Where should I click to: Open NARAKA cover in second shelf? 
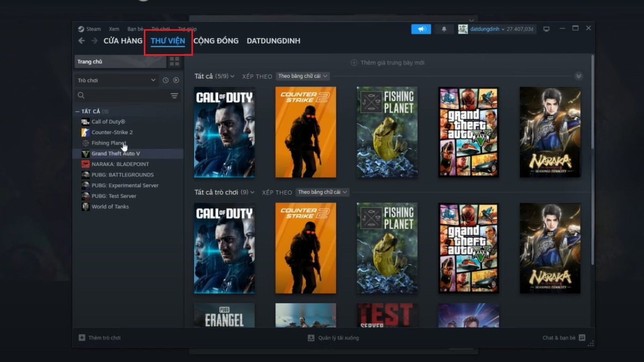click(550, 248)
